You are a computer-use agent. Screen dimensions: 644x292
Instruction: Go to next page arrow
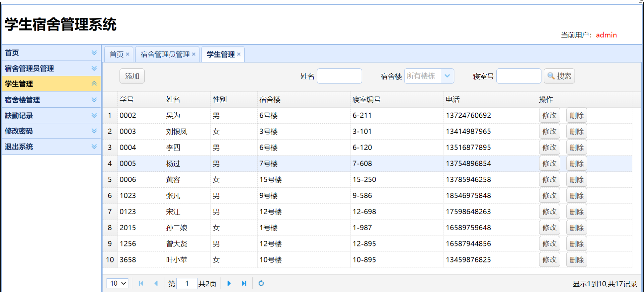point(229,283)
